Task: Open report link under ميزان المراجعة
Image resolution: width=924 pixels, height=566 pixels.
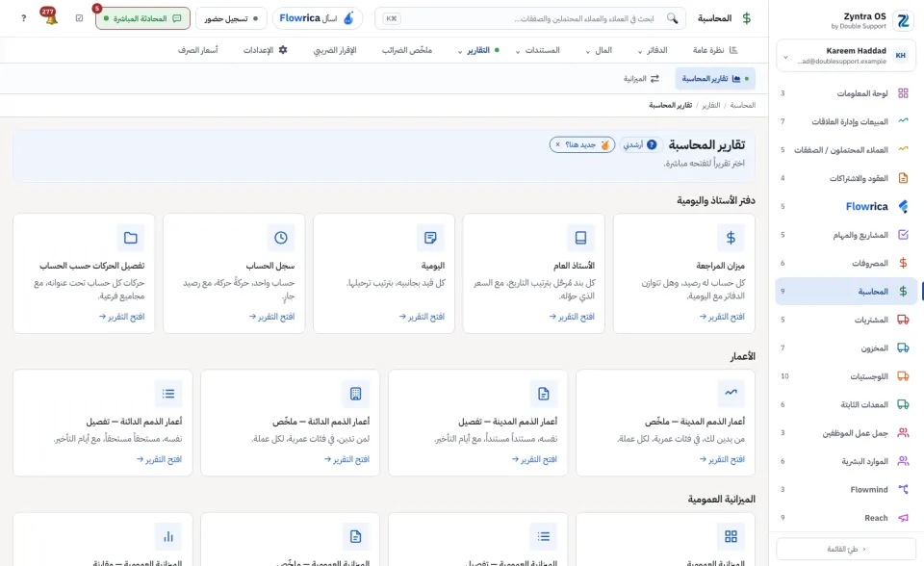Action: tap(722, 317)
